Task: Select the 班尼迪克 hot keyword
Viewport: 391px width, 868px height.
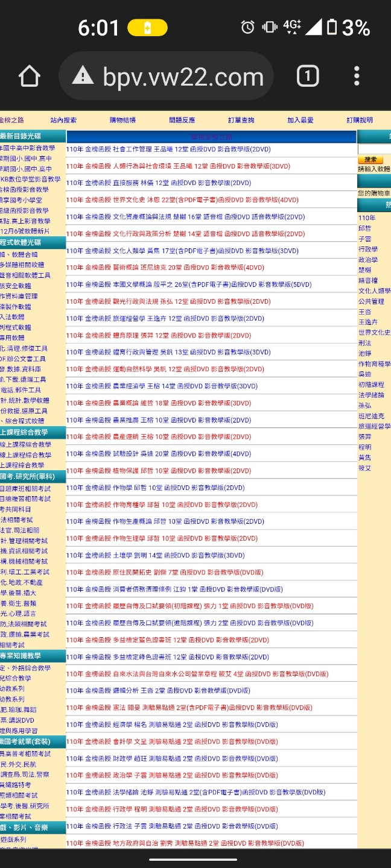Action: [371, 416]
